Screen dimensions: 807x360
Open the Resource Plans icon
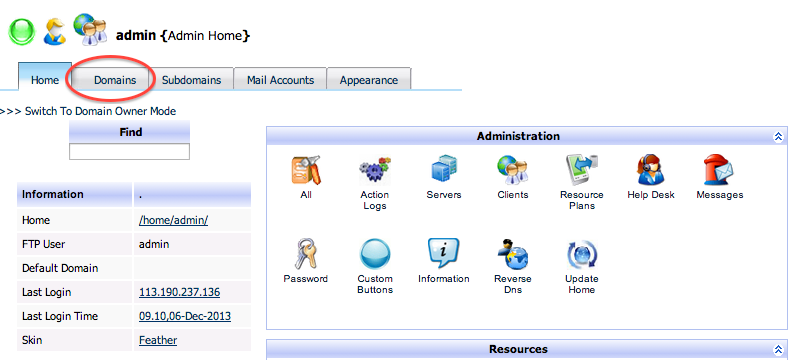click(x=582, y=170)
